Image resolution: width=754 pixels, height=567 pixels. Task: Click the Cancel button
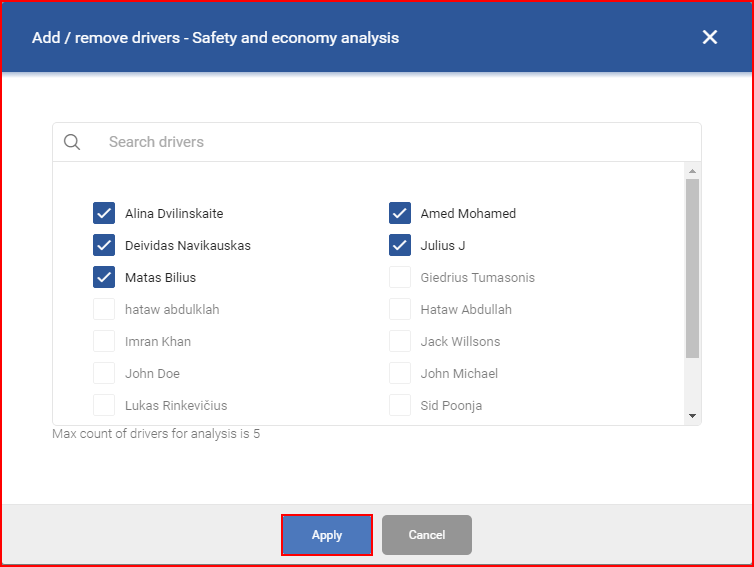(427, 535)
